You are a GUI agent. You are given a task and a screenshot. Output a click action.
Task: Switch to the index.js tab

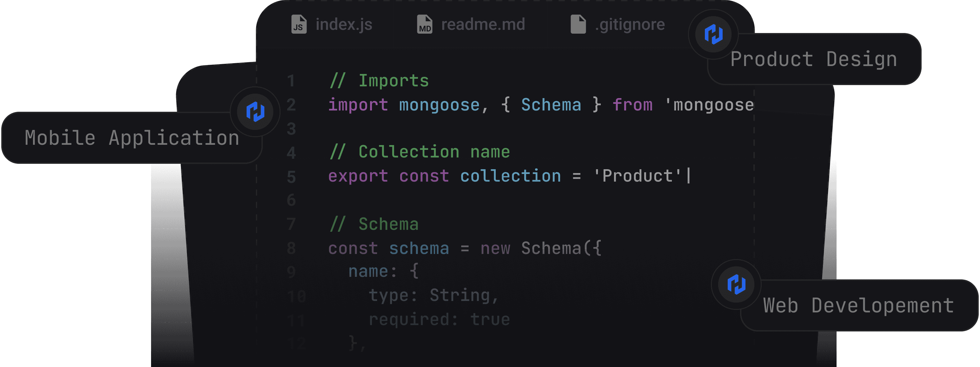(x=343, y=25)
